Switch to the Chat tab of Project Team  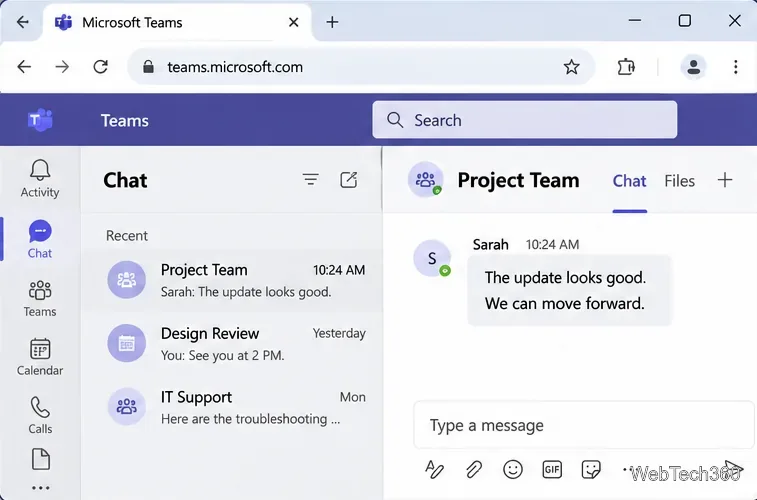tap(629, 181)
